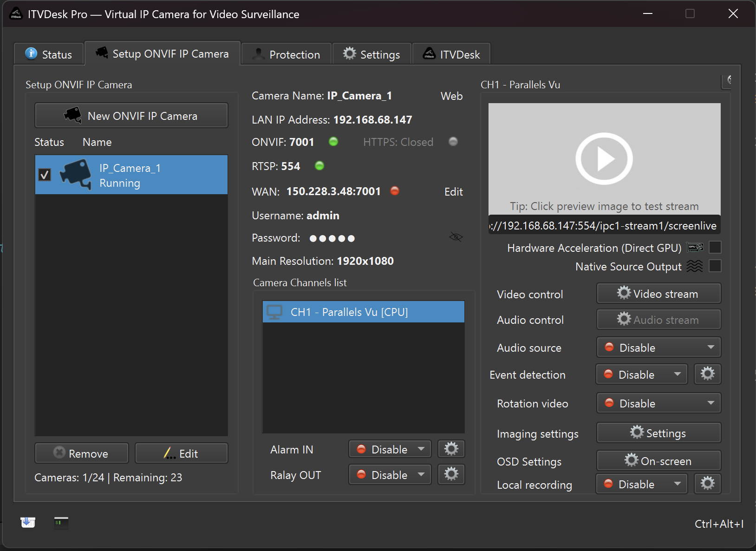Viewport: 756px width, 551px height.
Task: Open Ralay OUT gear settings
Action: point(451,474)
